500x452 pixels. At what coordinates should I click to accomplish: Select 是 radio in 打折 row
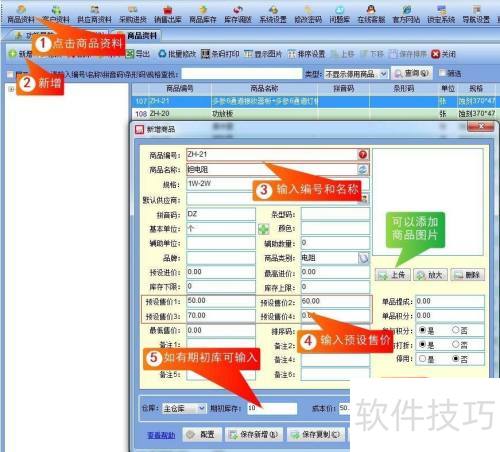[423, 344]
